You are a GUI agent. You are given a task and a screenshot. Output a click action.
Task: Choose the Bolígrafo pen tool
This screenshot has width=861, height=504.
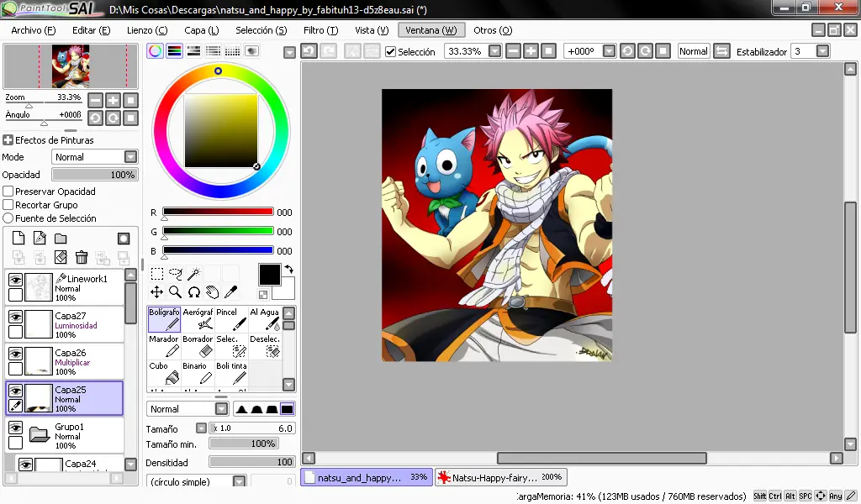164,319
